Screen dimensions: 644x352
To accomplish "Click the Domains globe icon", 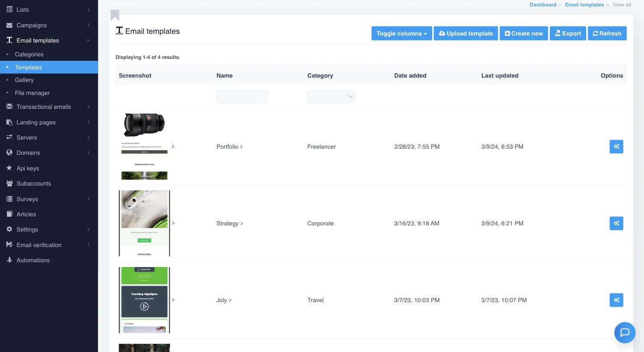I will [9, 153].
